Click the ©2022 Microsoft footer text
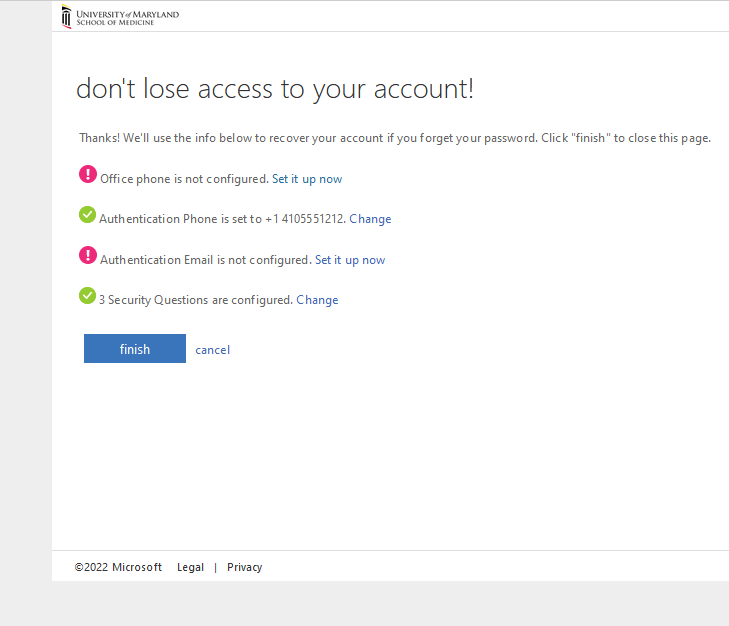Screen dimensions: 729x626 [118, 567]
